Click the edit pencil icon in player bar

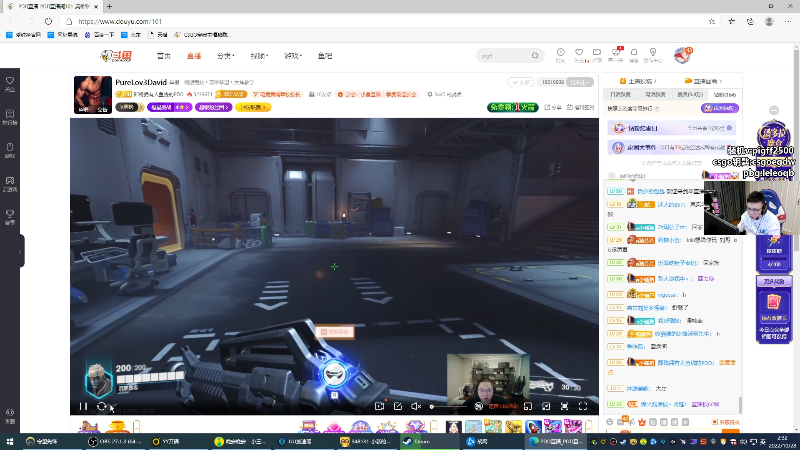(x=397, y=406)
